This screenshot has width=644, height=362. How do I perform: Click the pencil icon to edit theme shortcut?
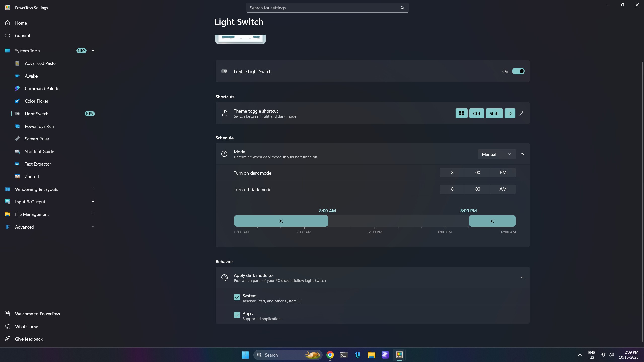[x=521, y=113]
